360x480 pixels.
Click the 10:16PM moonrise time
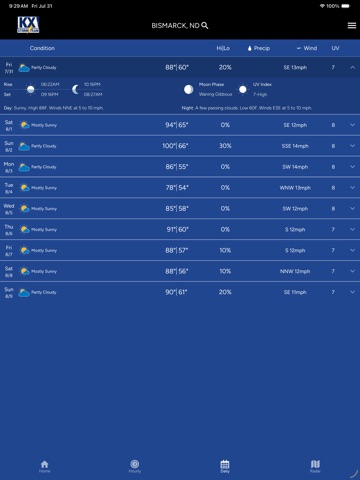point(92,84)
